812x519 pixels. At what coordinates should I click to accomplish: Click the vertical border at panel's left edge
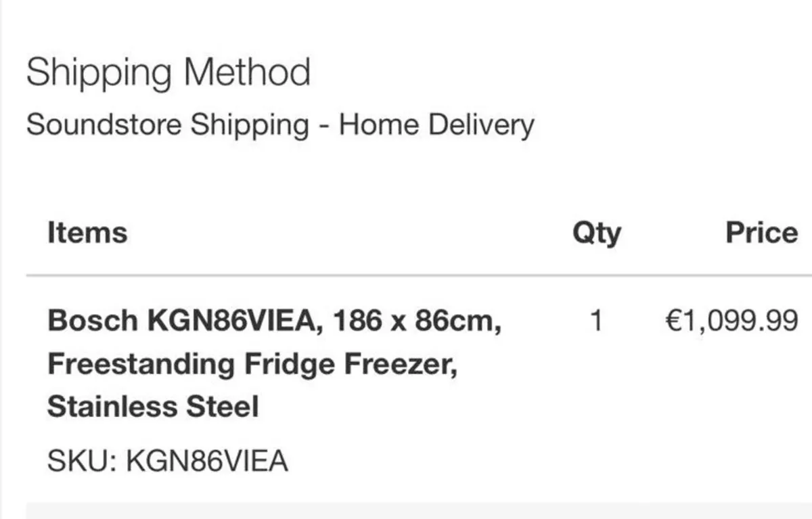click(1, 259)
